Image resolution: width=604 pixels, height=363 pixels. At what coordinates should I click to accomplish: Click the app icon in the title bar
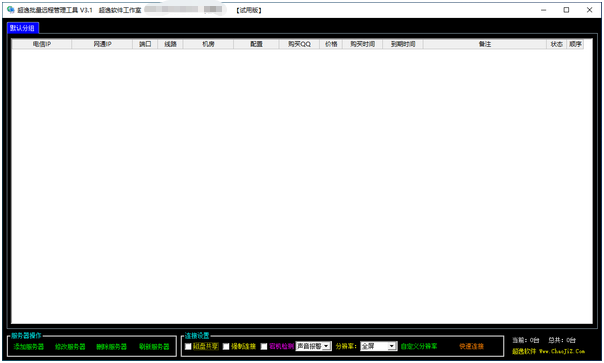pos(10,10)
